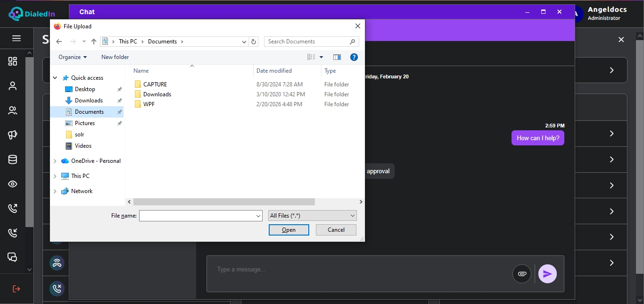Click the How can I help? message bubble
The height and width of the screenshot is (304, 644).
[x=538, y=138]
